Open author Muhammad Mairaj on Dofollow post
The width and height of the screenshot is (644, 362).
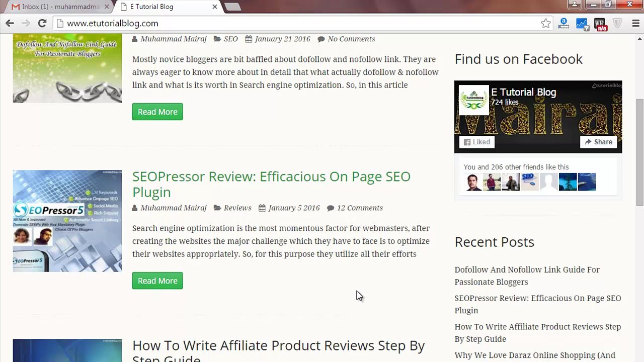tap(173, 39)
